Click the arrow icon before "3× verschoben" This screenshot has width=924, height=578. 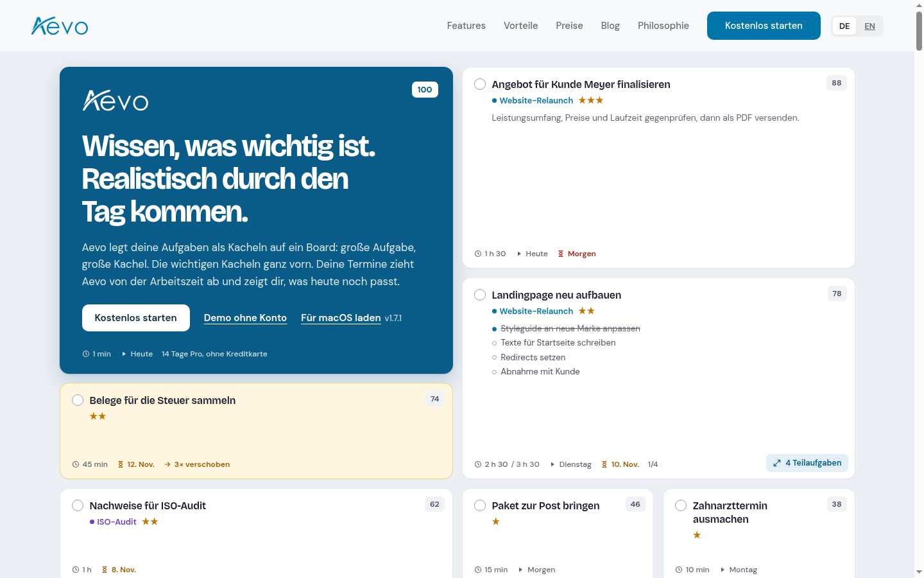167,464
